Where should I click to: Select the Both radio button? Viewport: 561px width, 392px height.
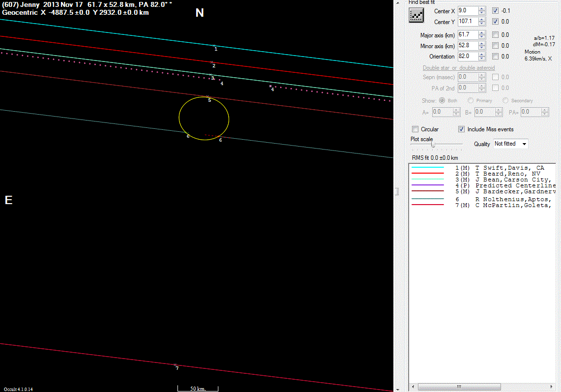tap(442, 101)
